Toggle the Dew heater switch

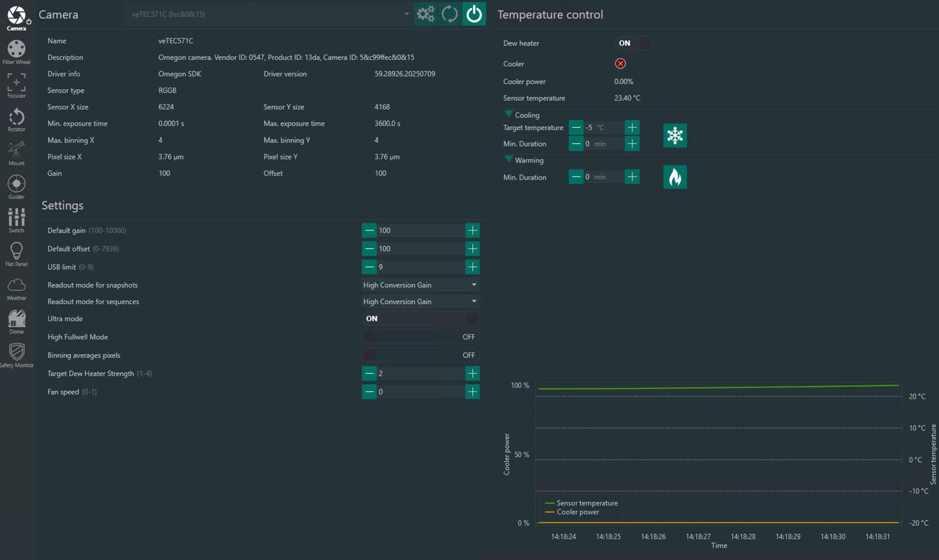(x=633, y=43)
